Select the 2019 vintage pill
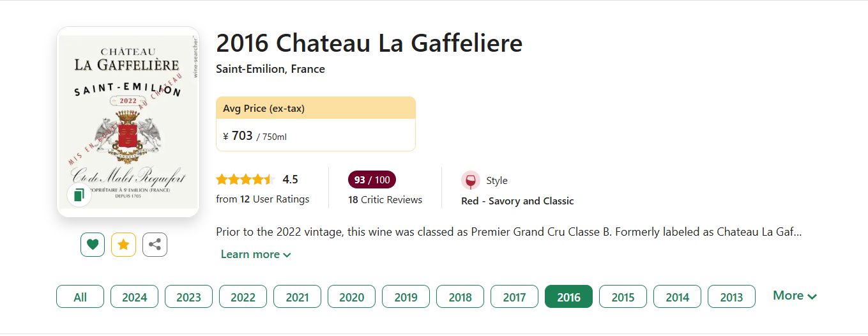The height and width of the screenshot is (336, 868). tap(406, 297)
